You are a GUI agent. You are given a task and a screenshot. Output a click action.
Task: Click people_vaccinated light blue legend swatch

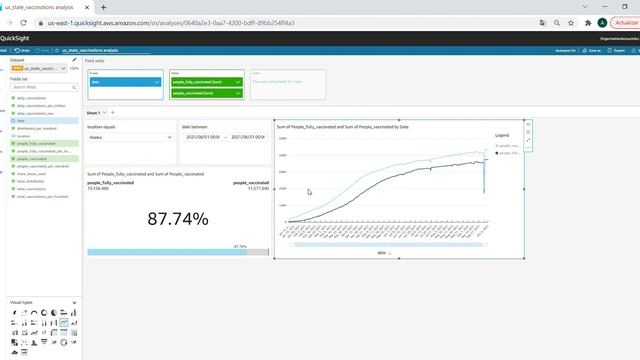tap(497, 146)
